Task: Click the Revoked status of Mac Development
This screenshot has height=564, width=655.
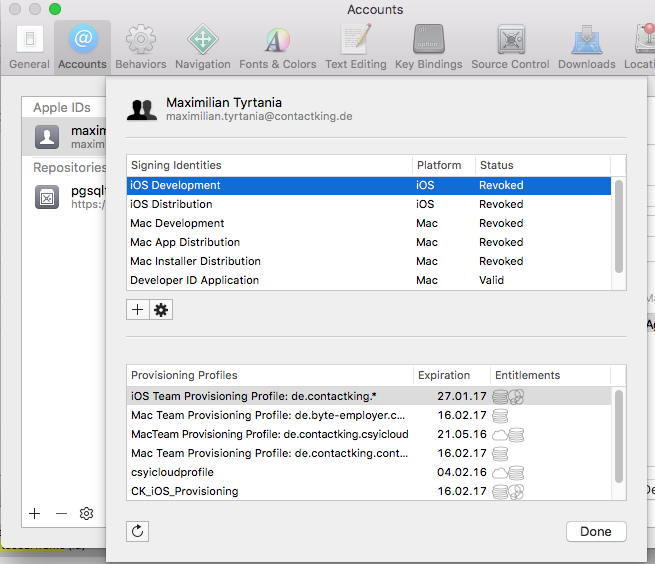Action: point(501,223)
